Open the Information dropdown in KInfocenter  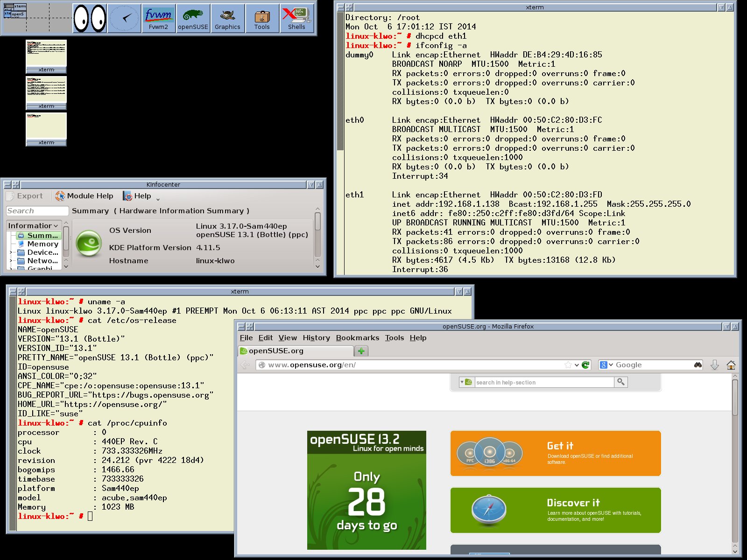[33, 225]
